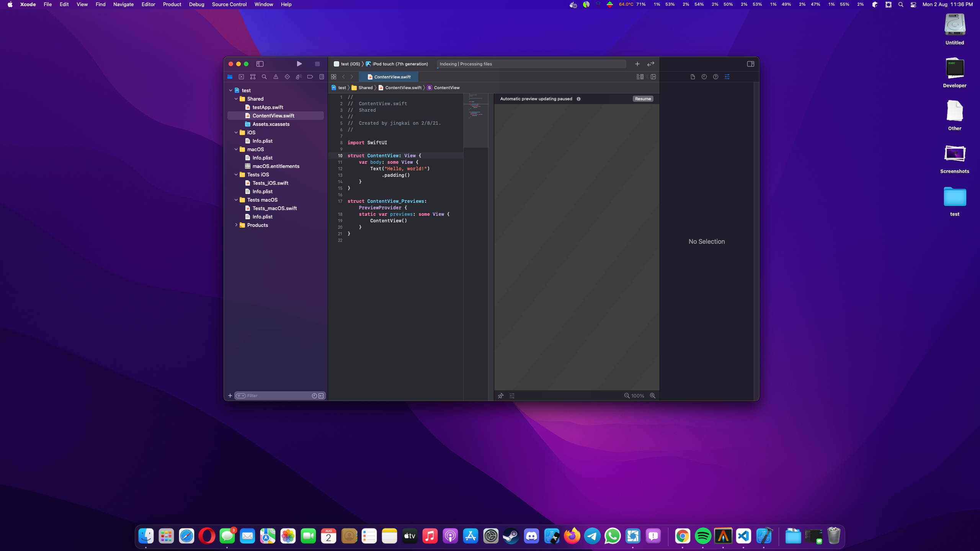This screenshot has width=980, height=551.
Task: Open the Source Control navigator
Action: (241, 77)
